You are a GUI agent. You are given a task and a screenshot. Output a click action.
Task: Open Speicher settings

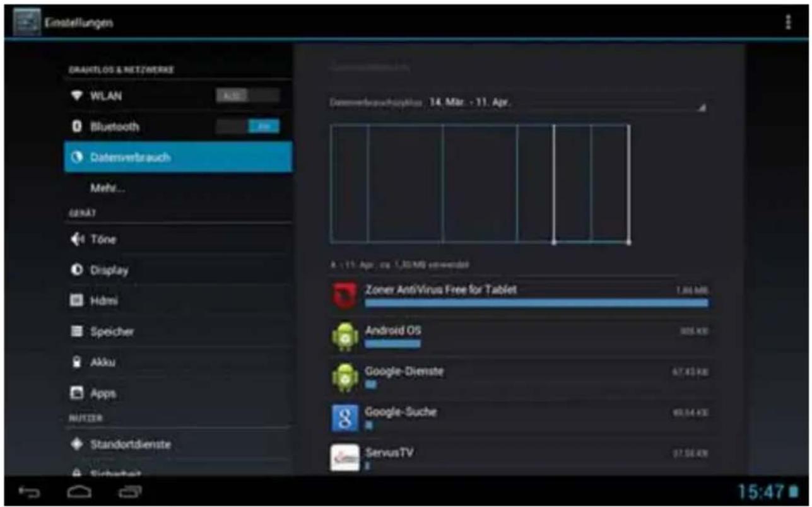[x=178, y=332]
